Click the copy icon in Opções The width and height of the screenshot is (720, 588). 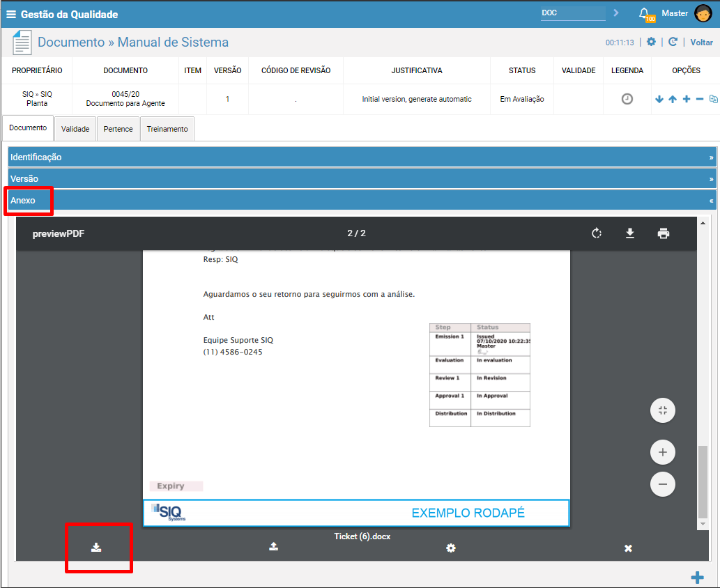click(x=713, y=99)
